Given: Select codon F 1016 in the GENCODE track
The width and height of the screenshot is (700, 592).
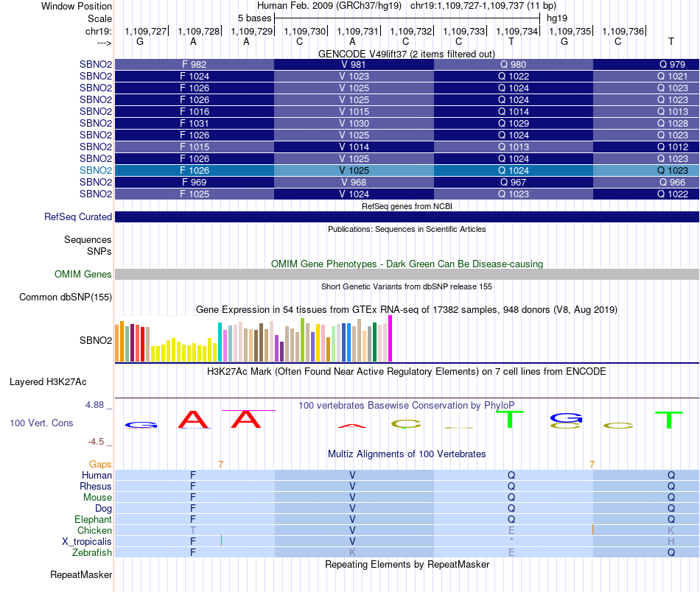Looking at the screenshot, I should 195,111.
